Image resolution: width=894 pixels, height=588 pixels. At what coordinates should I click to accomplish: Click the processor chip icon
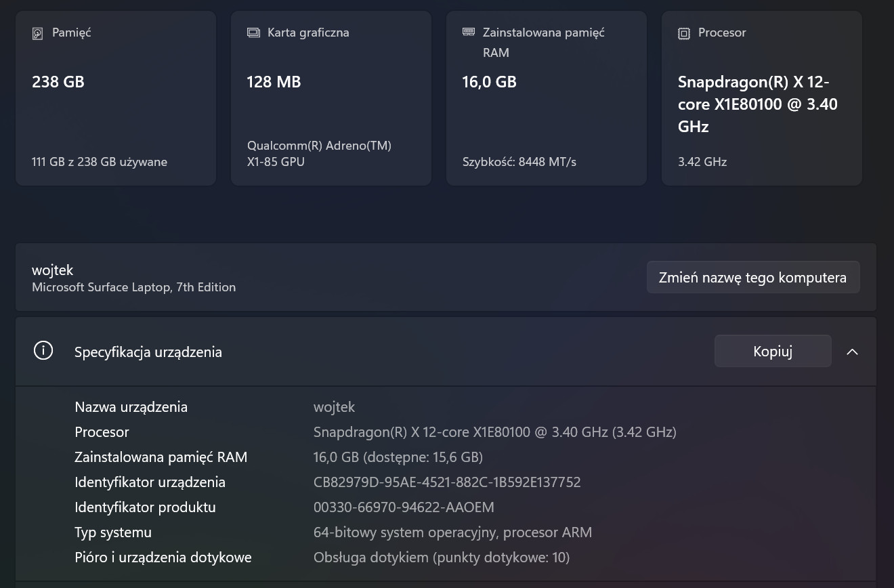tap(684, 33)
